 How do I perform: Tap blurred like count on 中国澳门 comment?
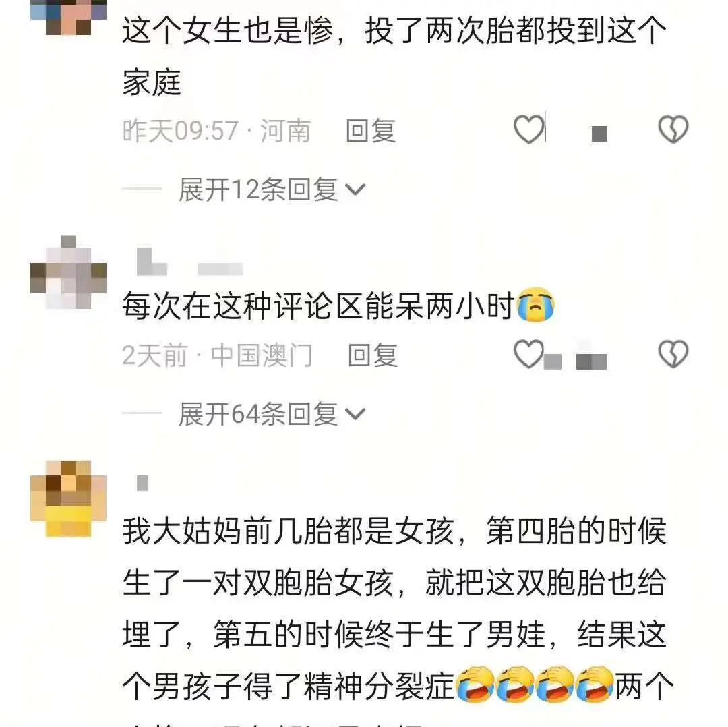pyautogui.click(x=575, y=361)
